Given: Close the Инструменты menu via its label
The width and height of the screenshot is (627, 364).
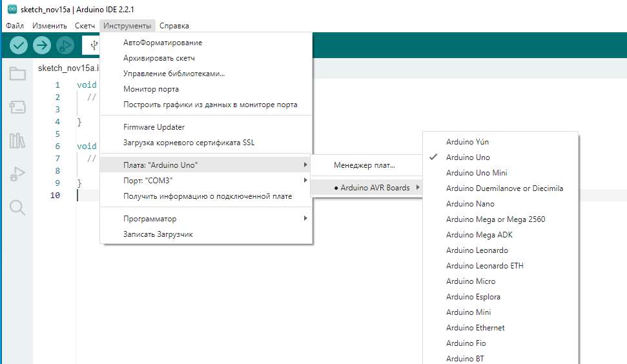Looking at the screenshot, I should coord(127,26).
